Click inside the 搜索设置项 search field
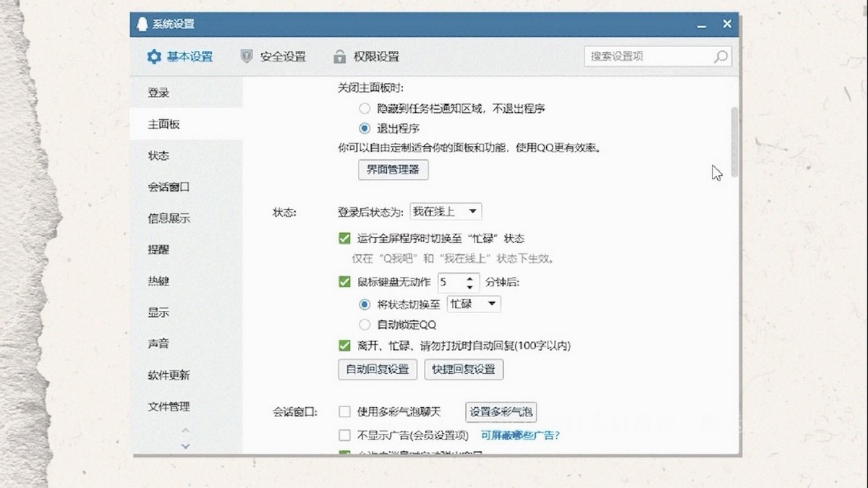This screenshot has height=488, width=868. tap(644, 56)
